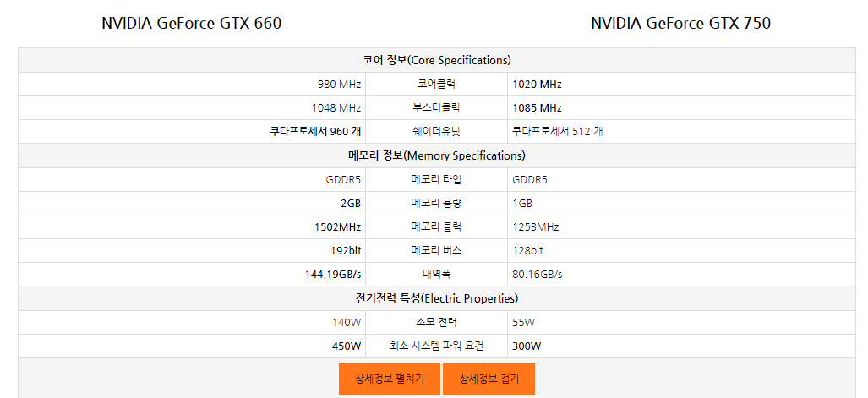The image size is (868, 398).
Task: Click the 상세정보 펼치기 button
Action: tap(389, 379)
